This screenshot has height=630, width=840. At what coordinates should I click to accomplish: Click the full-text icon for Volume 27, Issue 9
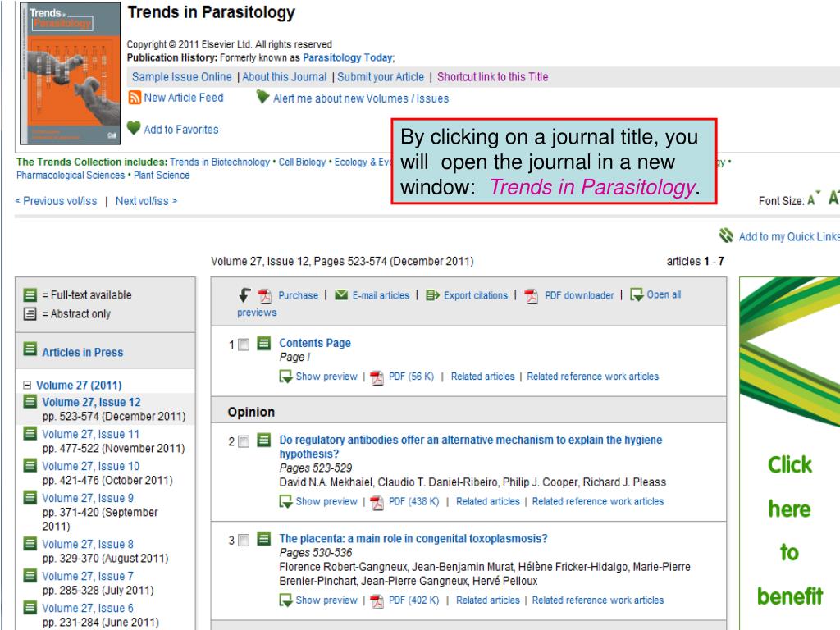click(x=30, y=497)
